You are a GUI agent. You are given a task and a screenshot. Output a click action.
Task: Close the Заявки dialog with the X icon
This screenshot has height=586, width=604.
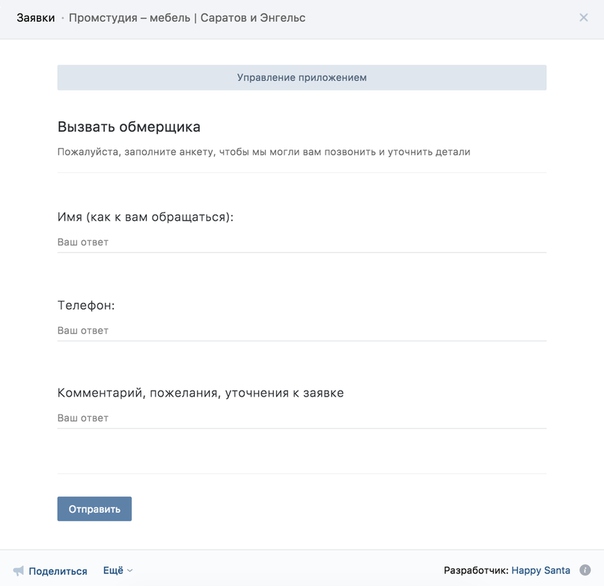[x=584, y=17]
